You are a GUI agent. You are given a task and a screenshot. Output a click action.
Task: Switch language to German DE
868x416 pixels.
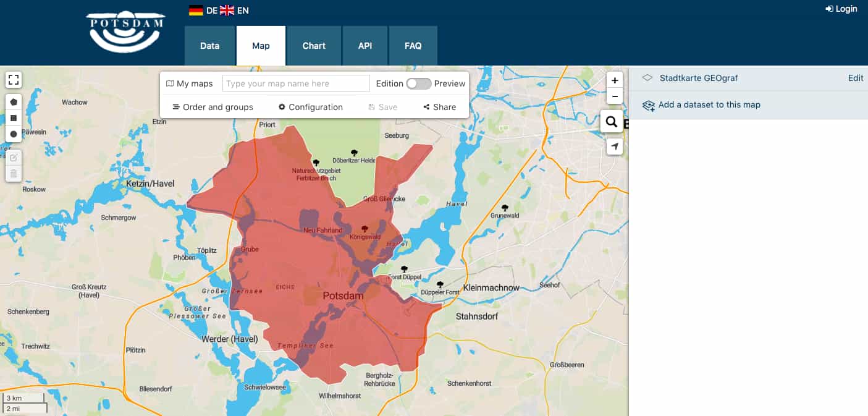pyautogui.click(x=203, y=11)
